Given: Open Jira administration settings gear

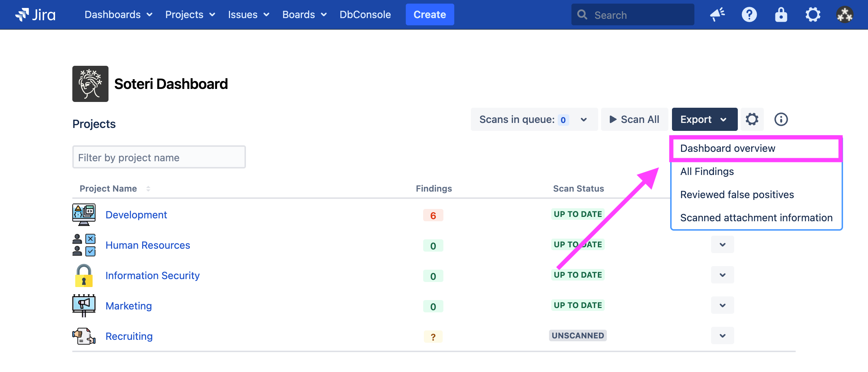Looking at the screenshot, I should coord(813,14).
